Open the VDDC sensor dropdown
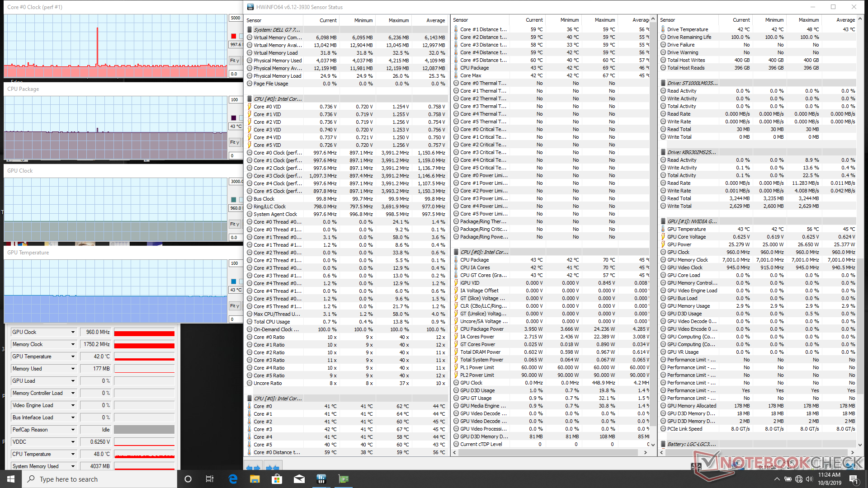 click(x=73, y=442)
